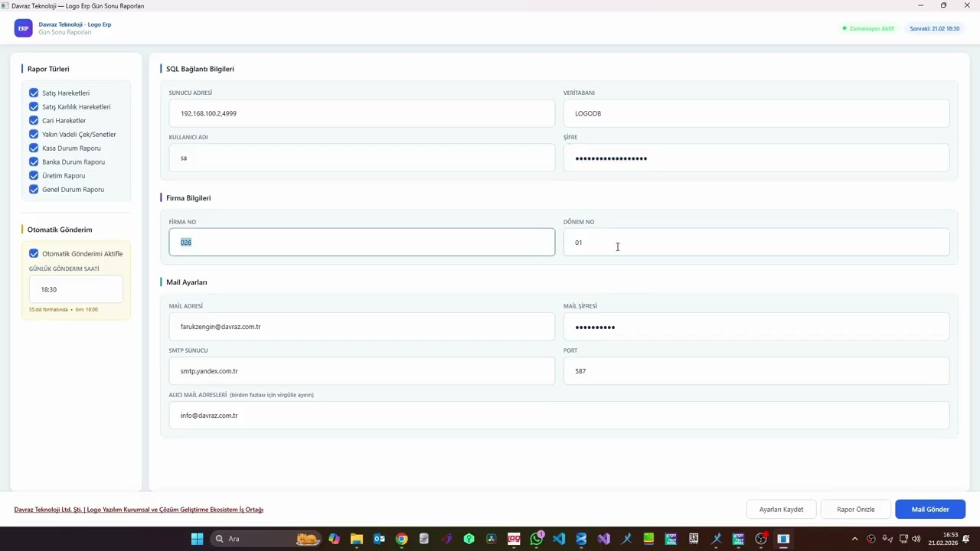Screen dimensions: 980x551
Task: Click the purple ERP logo in the header
Action: pos(23,28)
